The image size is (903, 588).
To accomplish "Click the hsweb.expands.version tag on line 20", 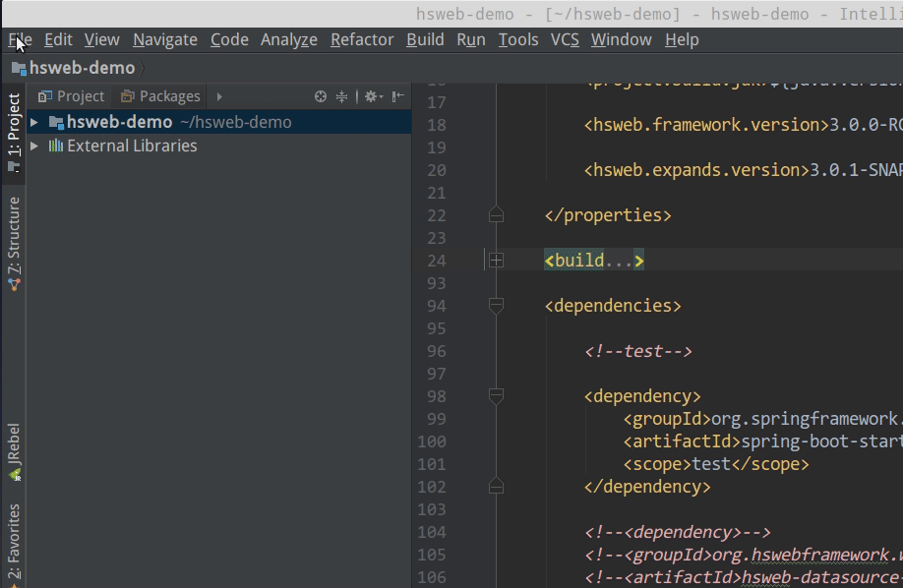I will pos(696,170).
